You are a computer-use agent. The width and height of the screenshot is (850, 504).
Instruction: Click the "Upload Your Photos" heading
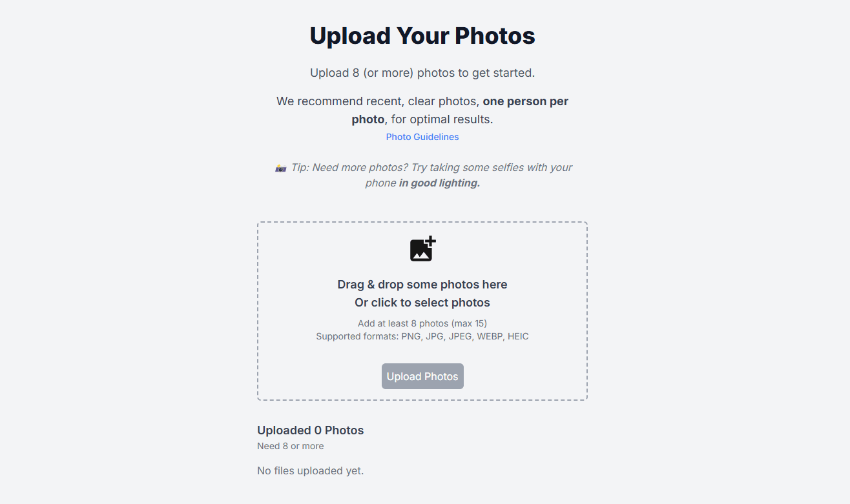[422, 35]
